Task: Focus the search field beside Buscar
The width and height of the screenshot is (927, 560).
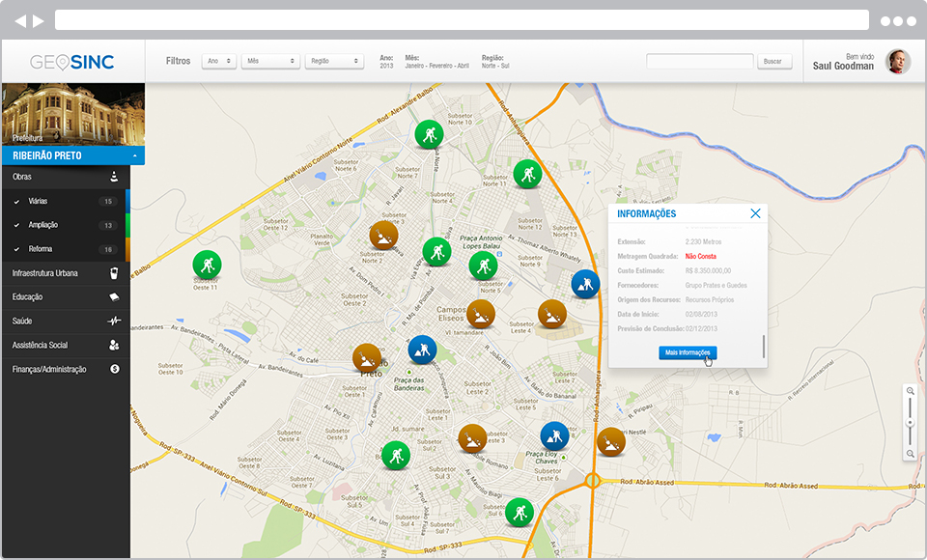Action: click(700, 61)
